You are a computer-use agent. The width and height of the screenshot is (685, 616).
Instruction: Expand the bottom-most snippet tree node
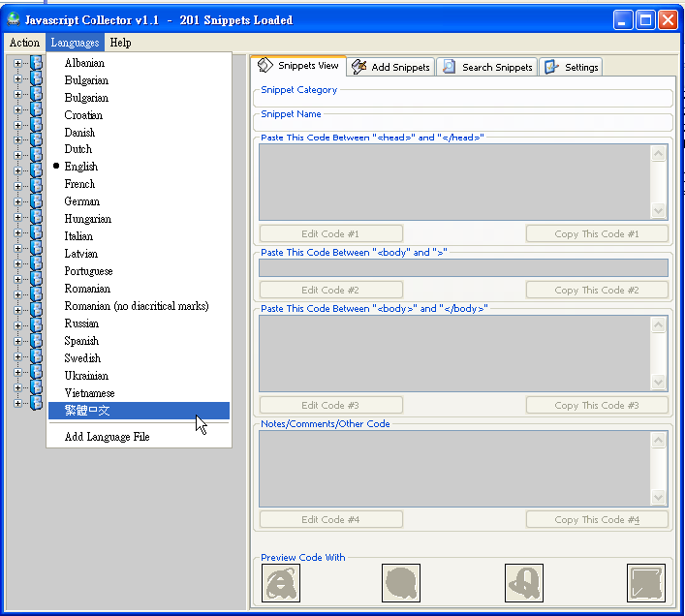pyautogui.click(x=17, y=403)
